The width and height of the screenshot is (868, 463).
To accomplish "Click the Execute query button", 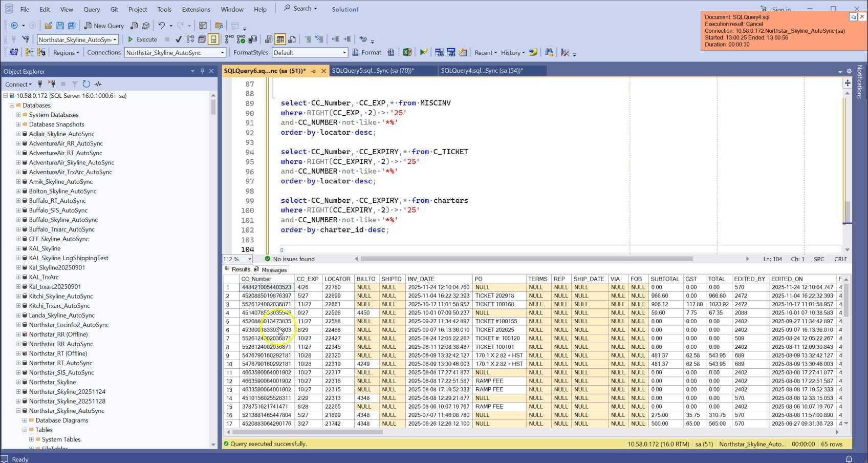I will tap(142, 39).
